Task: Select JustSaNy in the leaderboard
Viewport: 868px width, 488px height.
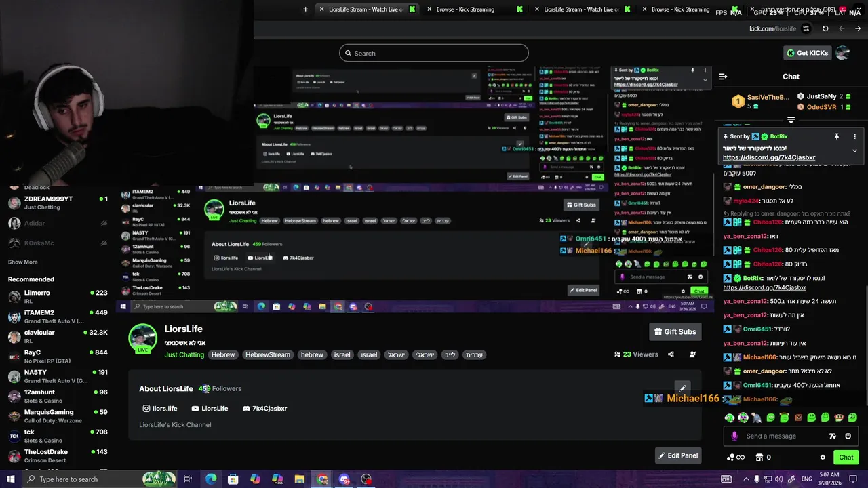Action: pyautogui.click(x=825, y=96)
